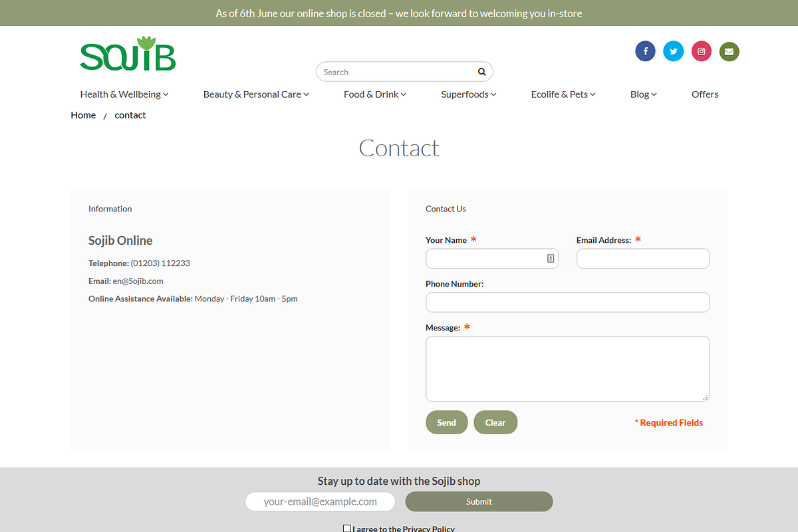This screenshot has width=798, height=532.
Task: Click the Sojib logo
Action: coord(128,53)
